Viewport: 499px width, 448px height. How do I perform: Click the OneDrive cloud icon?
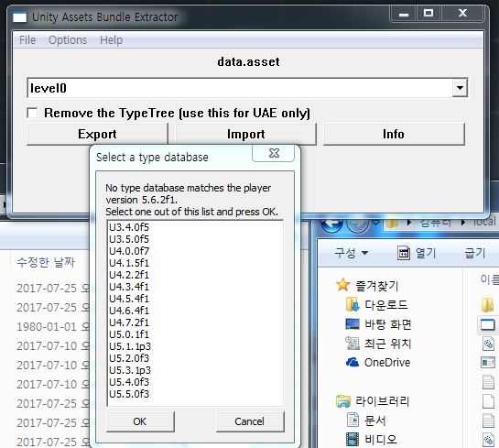tap(353, 363)
